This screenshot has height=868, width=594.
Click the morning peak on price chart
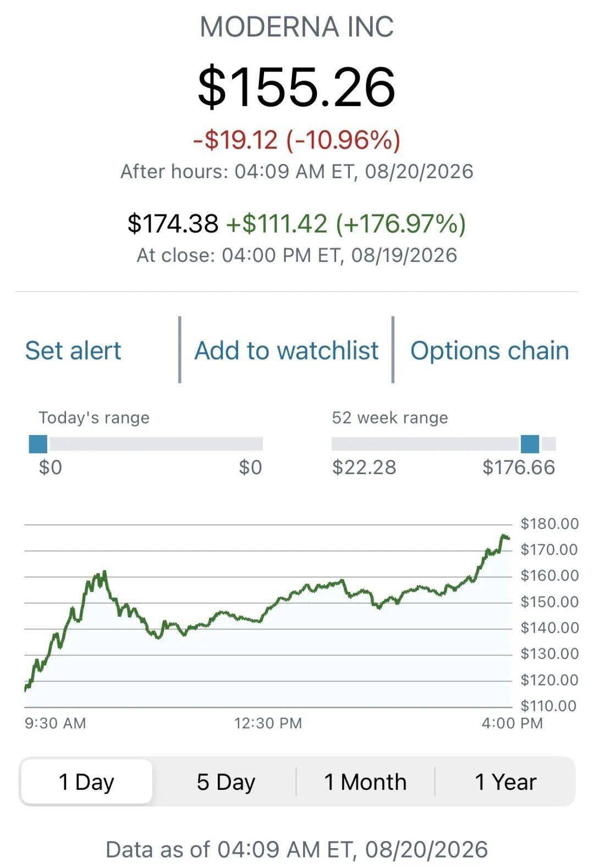(x=104, y=573)
